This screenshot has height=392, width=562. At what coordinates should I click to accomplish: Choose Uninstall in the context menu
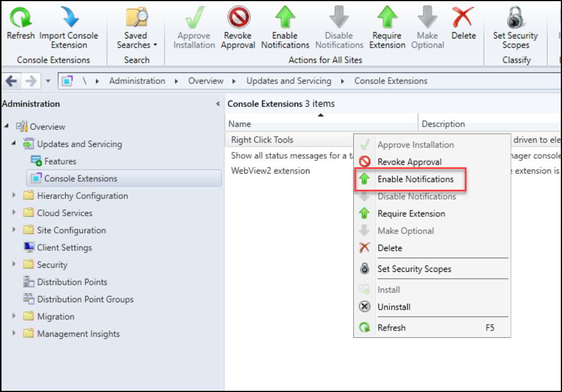coord(432,307)
